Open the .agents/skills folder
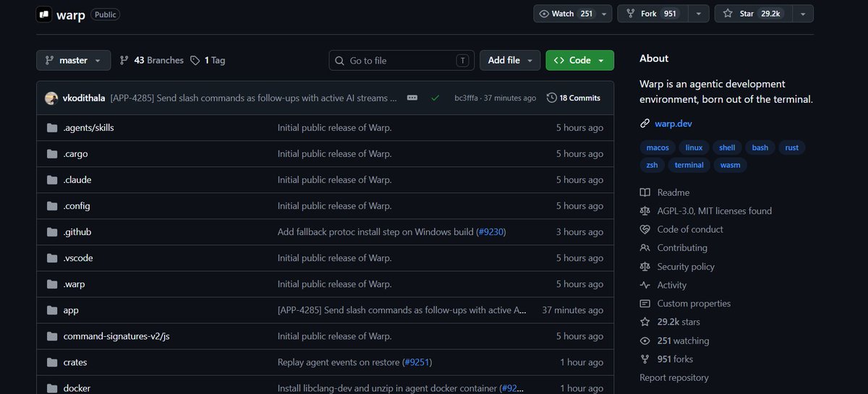 click(x=89, y=128)
